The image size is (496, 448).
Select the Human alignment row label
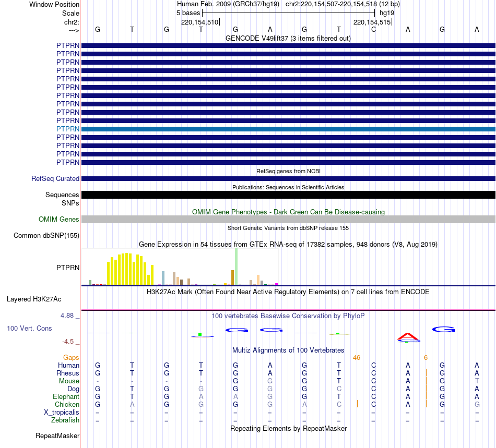68,365
